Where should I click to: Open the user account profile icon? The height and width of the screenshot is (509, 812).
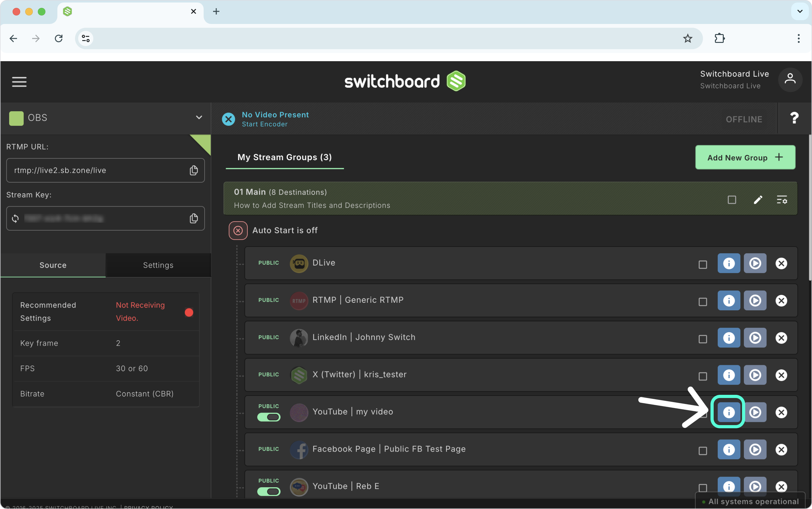point(790,80)
